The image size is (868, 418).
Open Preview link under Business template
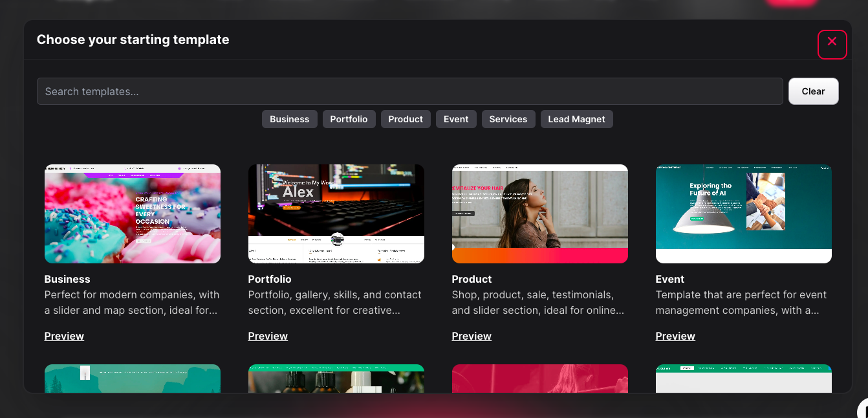coord(64,336)
